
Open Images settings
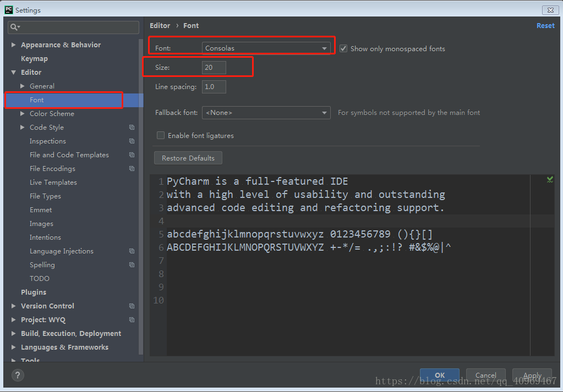[x=41, y=224]
